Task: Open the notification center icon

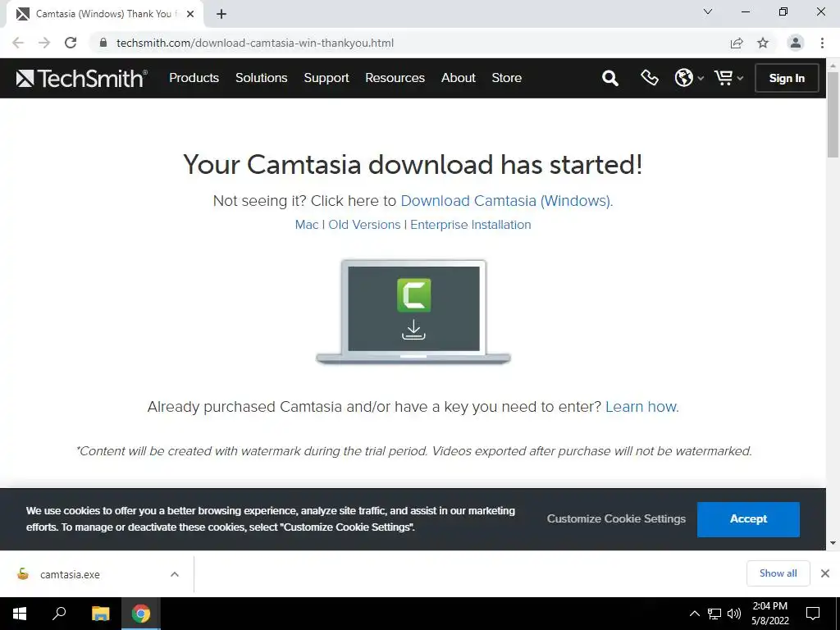Action: 813,614
